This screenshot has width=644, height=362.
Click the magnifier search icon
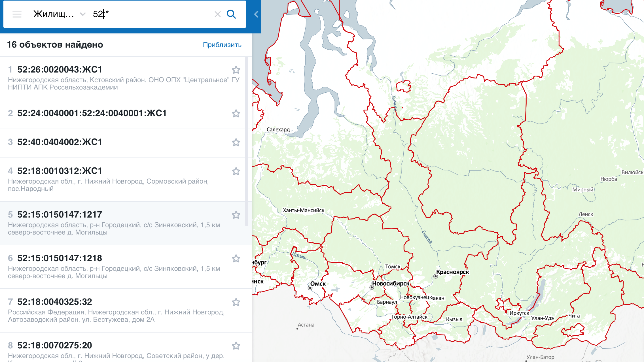(x=231, y=14)
